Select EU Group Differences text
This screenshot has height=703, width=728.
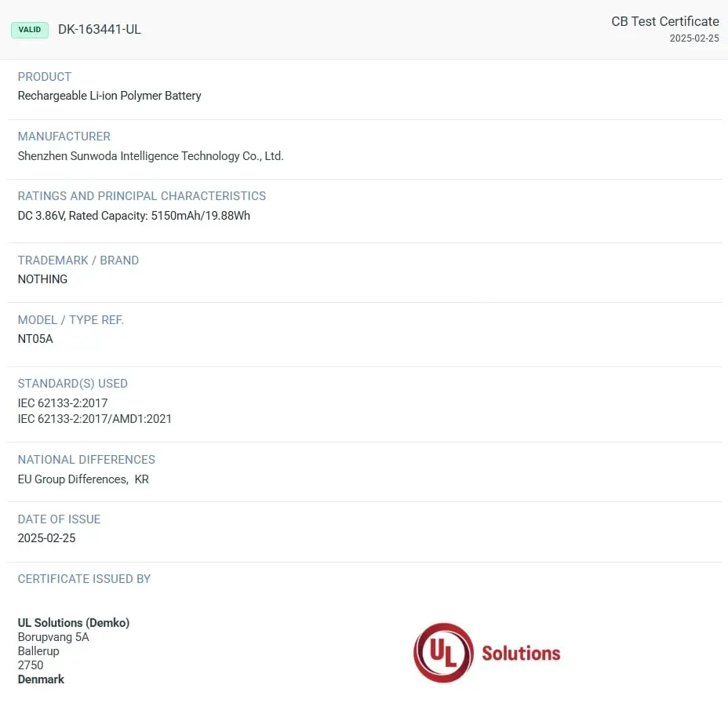pos(73,479)
